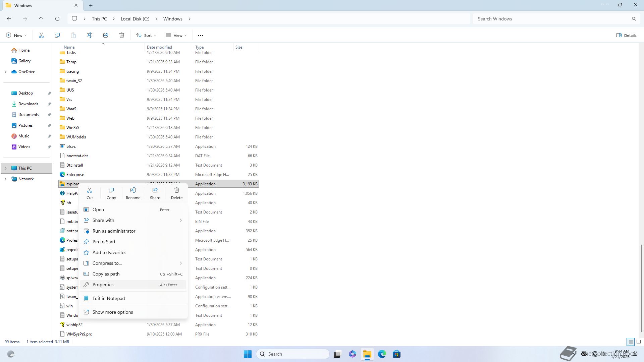Switch to details list view in the status bar
Image resolution: width=644 pixels, height=362 pixels.
tap(631, 342)
